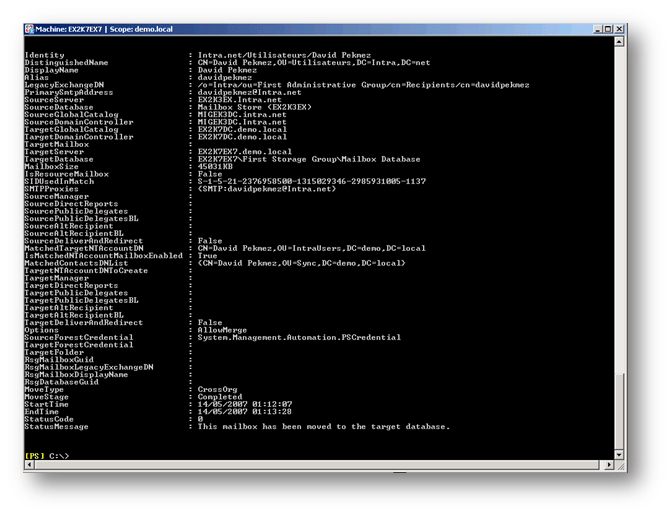Minimize the Exchange shell window
671x516 pixels.
[x=596, y=30]
